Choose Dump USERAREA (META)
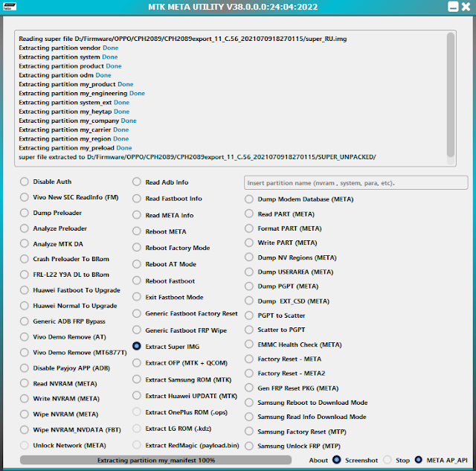The image size is (476, 471). [x=249, y=272]
